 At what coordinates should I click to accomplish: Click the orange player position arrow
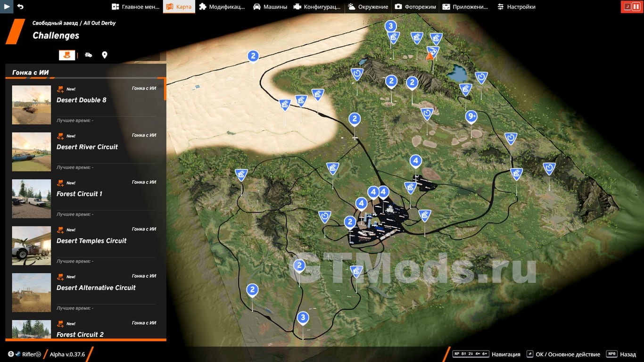(x=429, y=57)
